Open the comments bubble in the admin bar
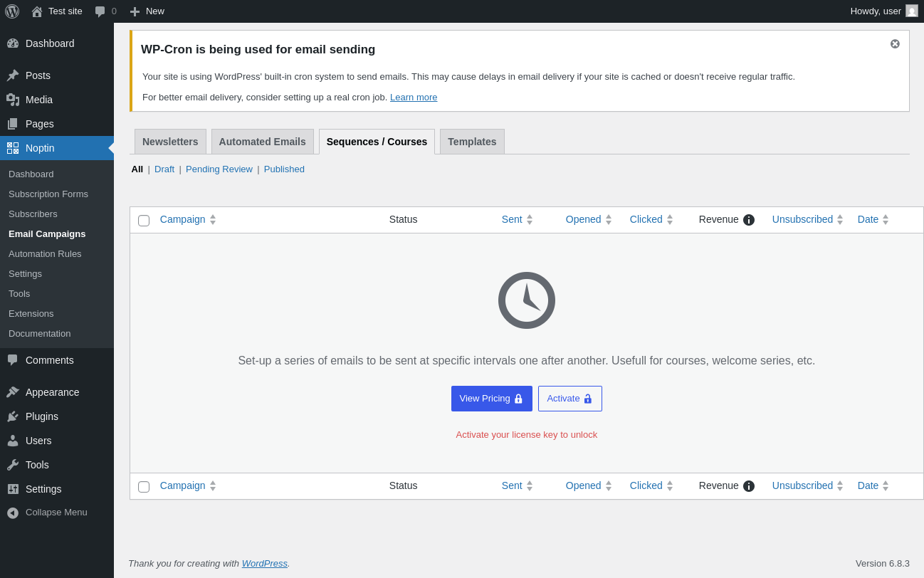The height and width of the screenshot is (578, 924). (x=100, y=11)
